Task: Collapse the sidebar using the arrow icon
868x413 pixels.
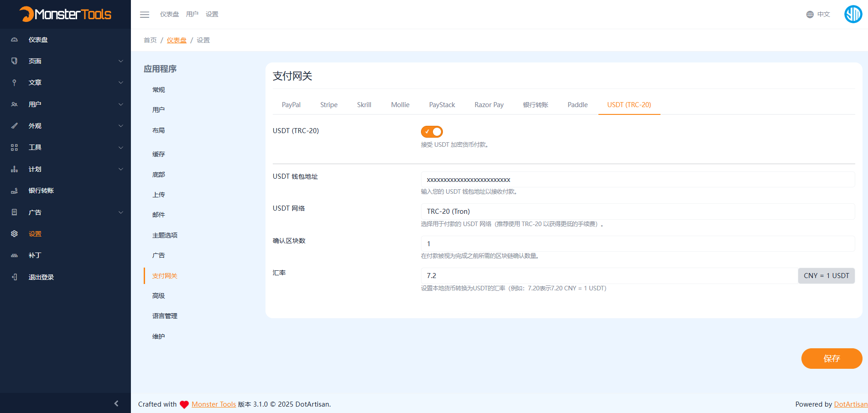Action: tap(116, 403)
